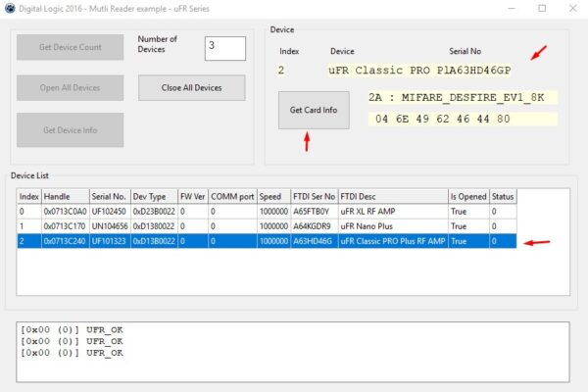This screenshot has width=588, height=392.
Task: Click the Is Opened column header
Action: point(467,196)
